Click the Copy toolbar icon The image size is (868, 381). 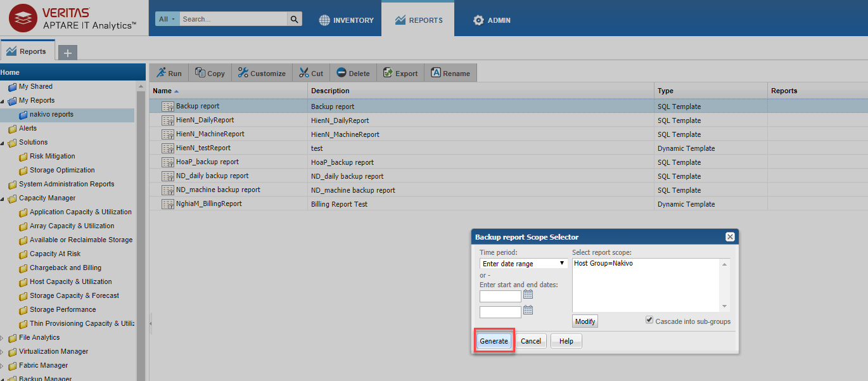point(200,73)
